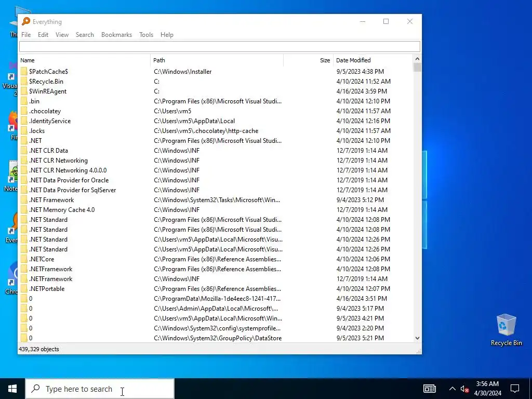This screenshot has width=532, height=399.
Task: Select .NET Data Provider for Oracle
Action: pyautogui.click(x=69, y=180)
